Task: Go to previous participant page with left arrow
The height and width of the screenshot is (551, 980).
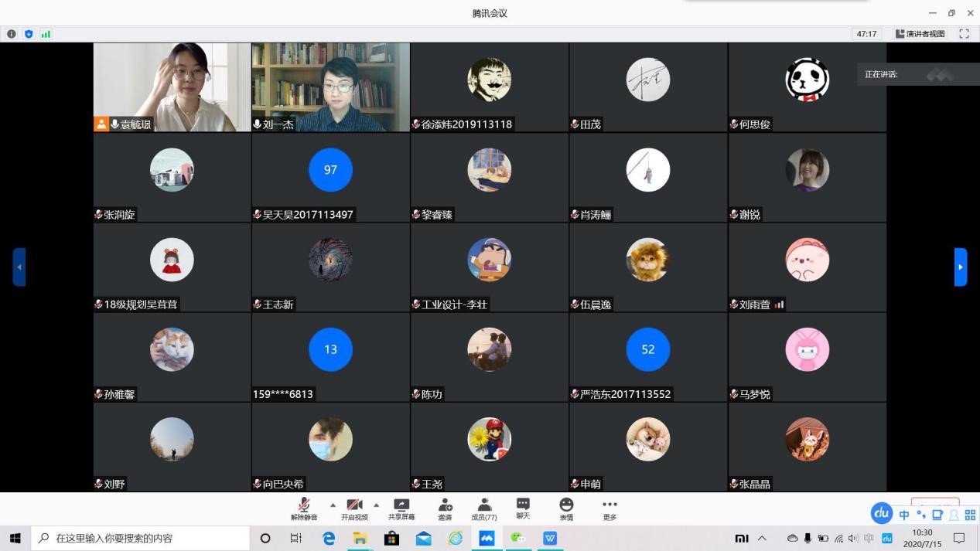Action: pos(19,267)
